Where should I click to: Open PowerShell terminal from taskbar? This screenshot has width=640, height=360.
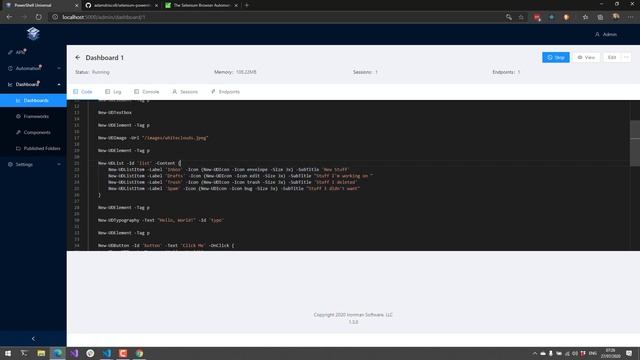24,353
